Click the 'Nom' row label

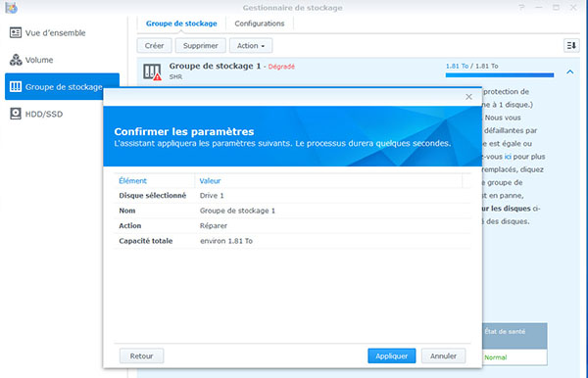click(127, 211)
